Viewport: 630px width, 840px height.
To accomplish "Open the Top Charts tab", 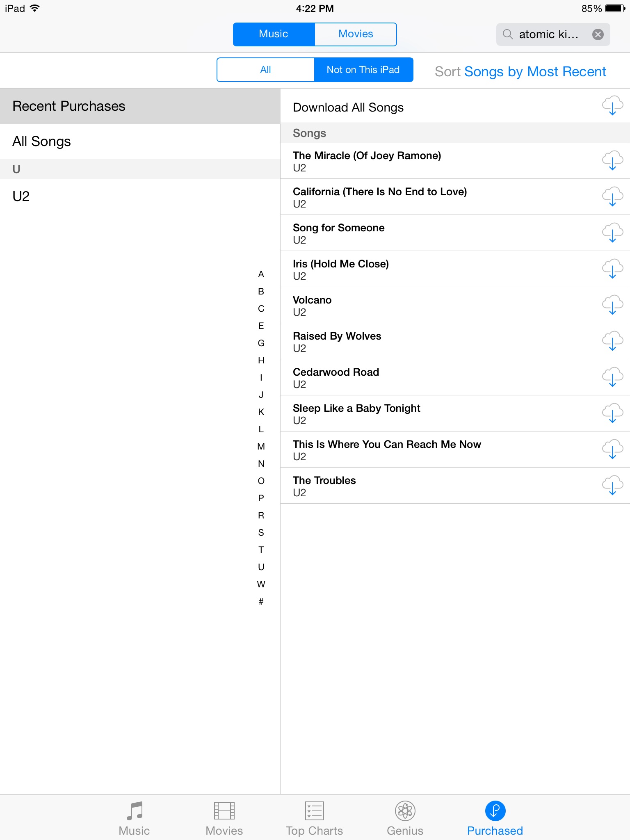I will coord(314,818).
